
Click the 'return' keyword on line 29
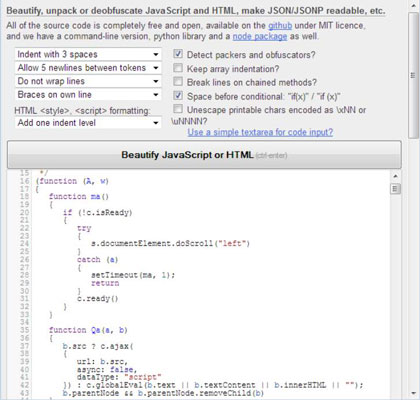pyautogui.click(x=105, y=283)
